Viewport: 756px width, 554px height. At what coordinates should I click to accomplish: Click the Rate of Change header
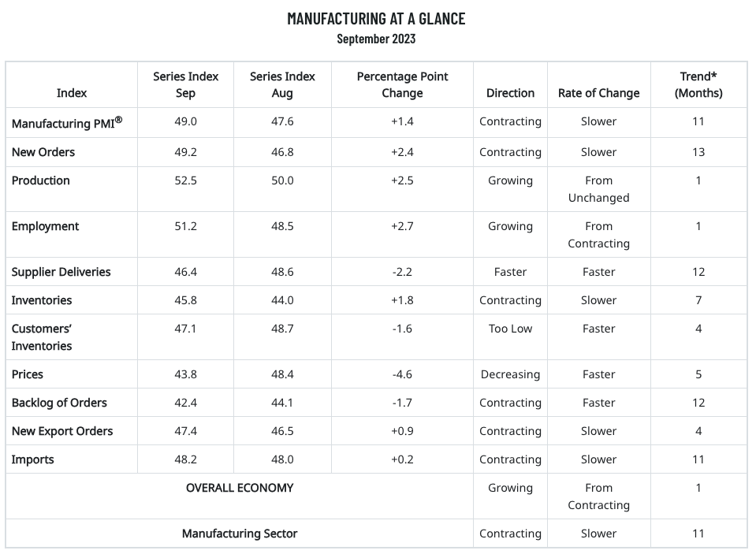pyautogui.click(x=598, y=93)
